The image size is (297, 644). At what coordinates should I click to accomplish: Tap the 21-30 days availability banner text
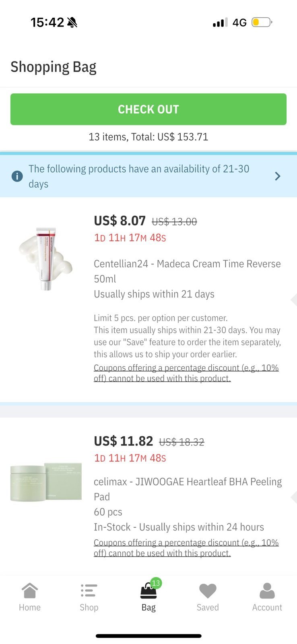(139, 176)
